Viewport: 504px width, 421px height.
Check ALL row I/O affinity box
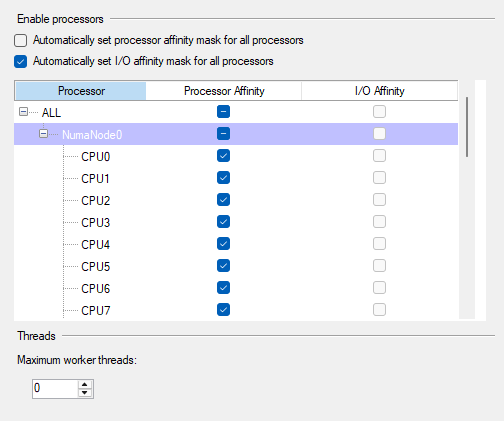(379, 112)
